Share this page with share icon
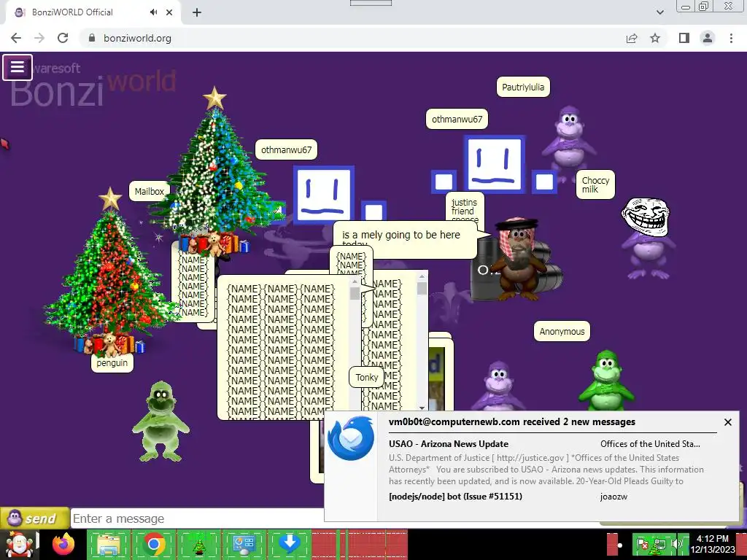The image size is (747, 560). click(x=632, y=38)
